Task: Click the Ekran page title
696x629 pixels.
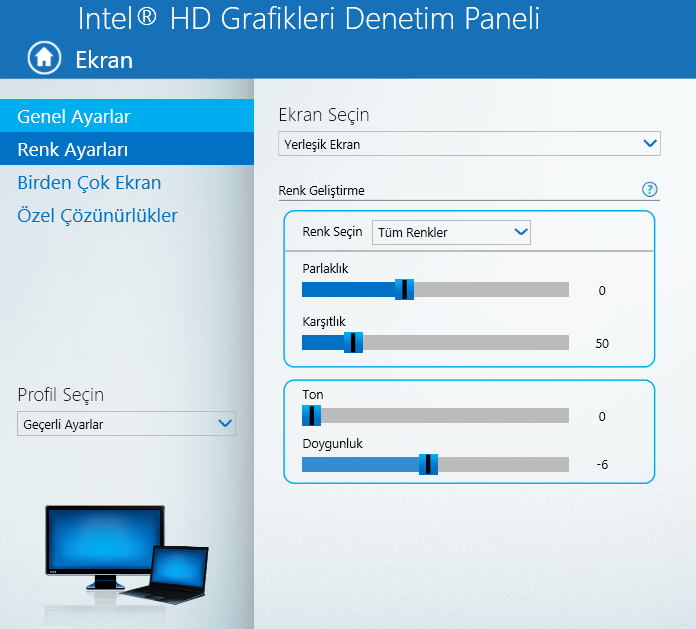Action: pyautogui.click(x=104, y=59)
